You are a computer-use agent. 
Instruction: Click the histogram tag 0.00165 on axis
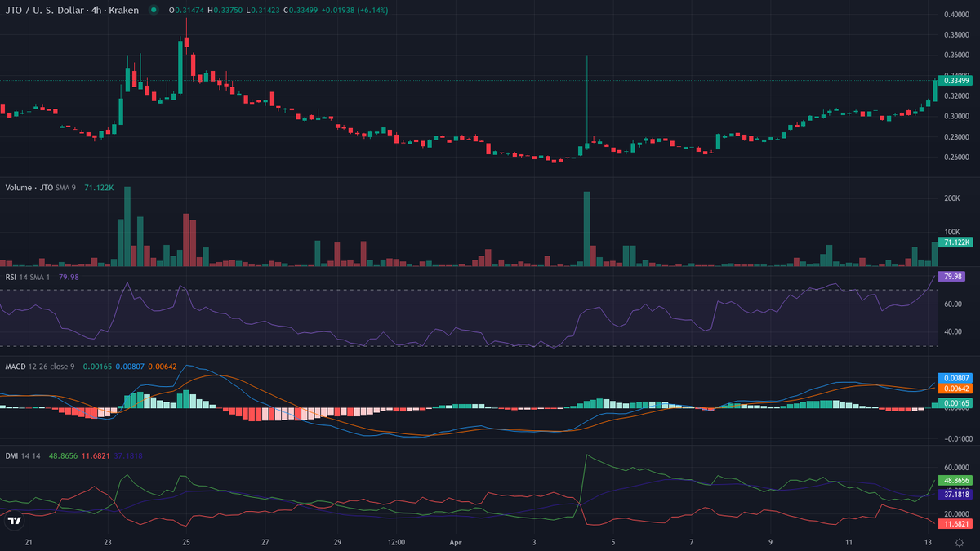[955, 403]
